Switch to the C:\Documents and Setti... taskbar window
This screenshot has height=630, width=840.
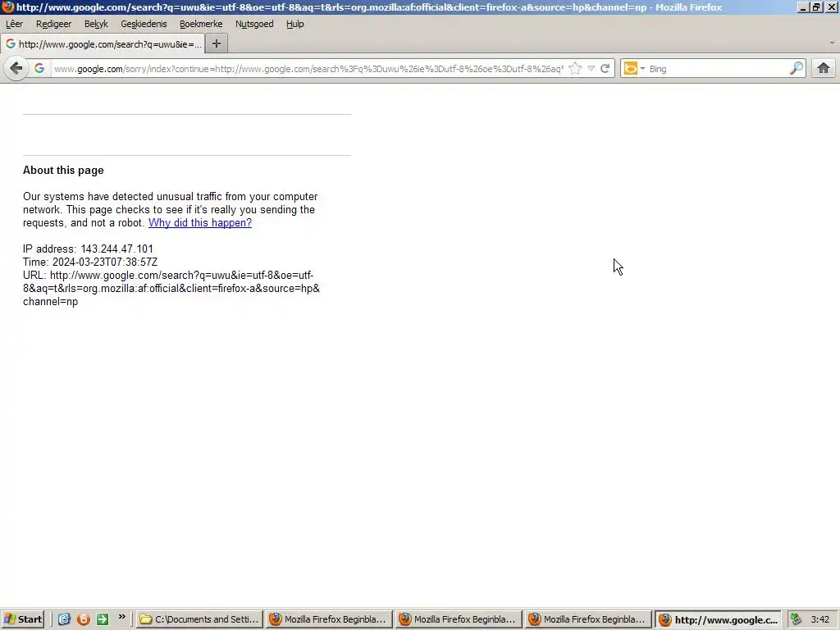(x=199, y=619)
